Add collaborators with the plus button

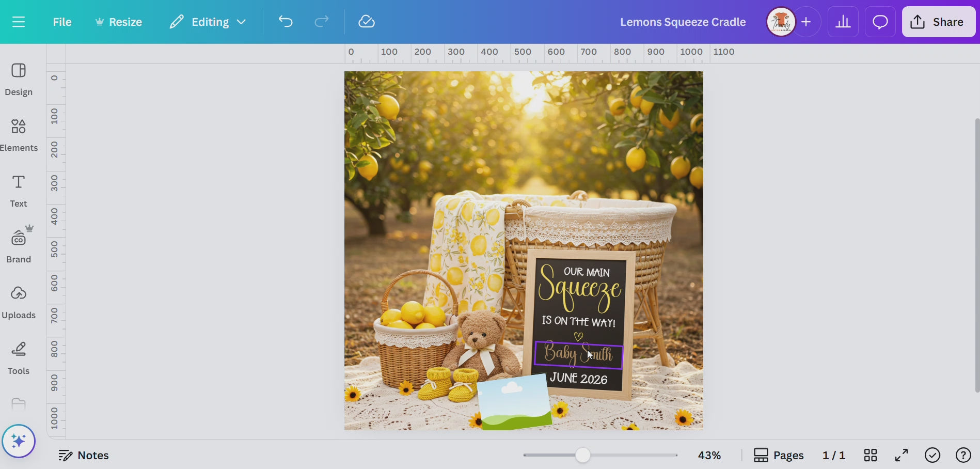click(x=806, y=22)
